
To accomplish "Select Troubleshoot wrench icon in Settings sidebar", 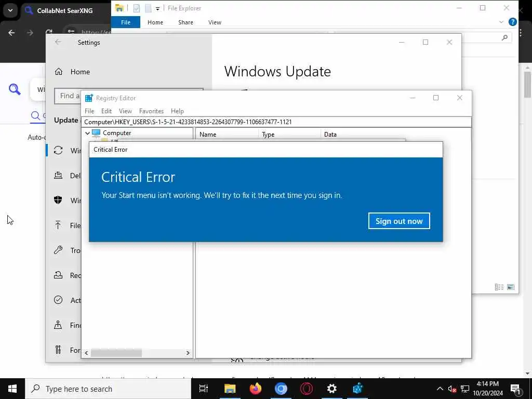I will coord(58,250).
